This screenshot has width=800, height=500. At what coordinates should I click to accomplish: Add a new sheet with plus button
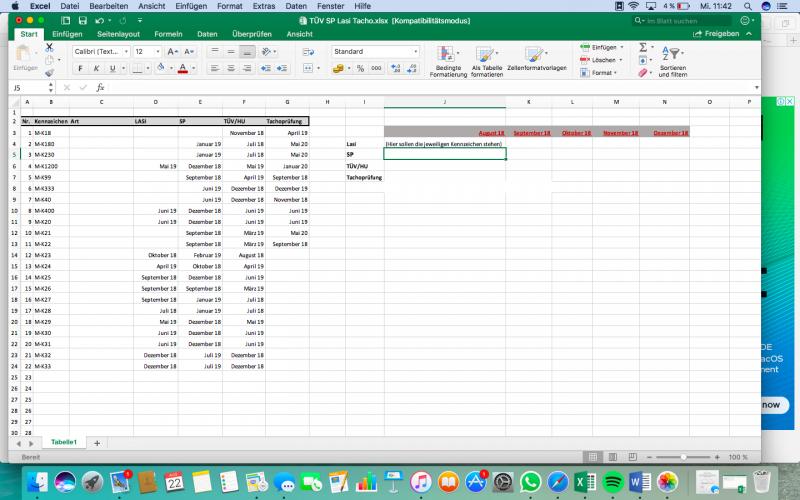pos(97,443)
